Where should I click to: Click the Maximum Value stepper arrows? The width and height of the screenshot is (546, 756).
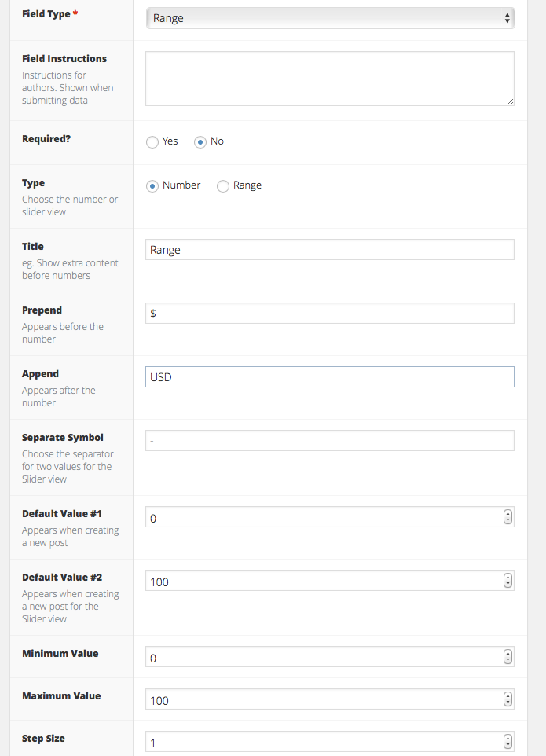(508, 699)
